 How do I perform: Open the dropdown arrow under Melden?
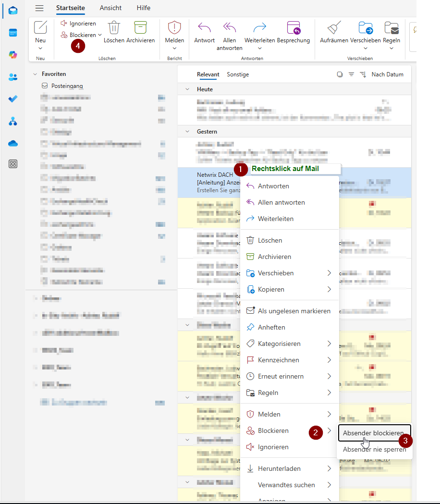pos(174,48)
